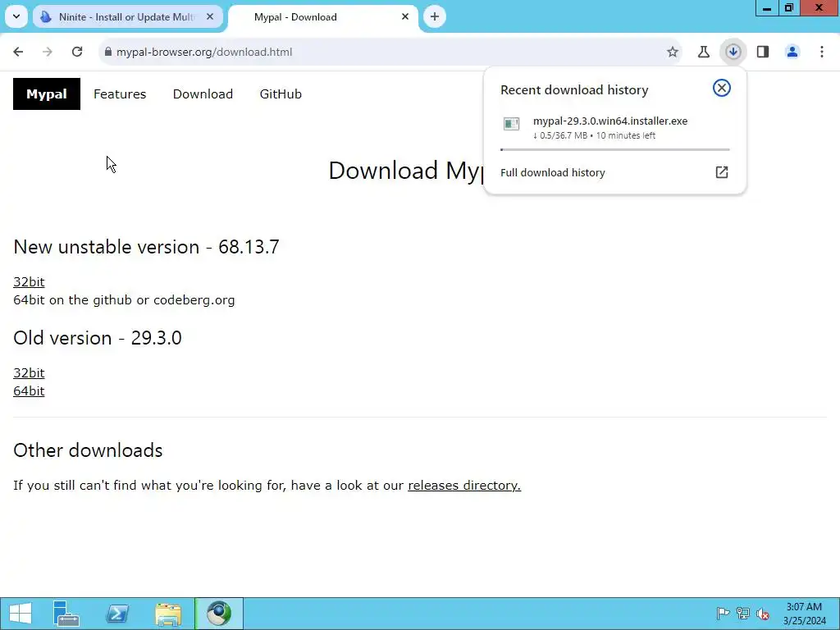Click 32bit link under Old version

29,373
